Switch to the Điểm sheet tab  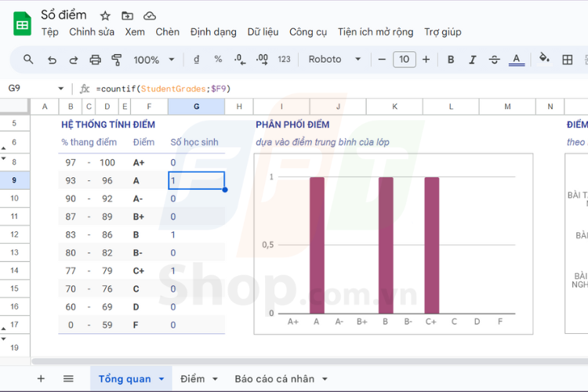192,379
